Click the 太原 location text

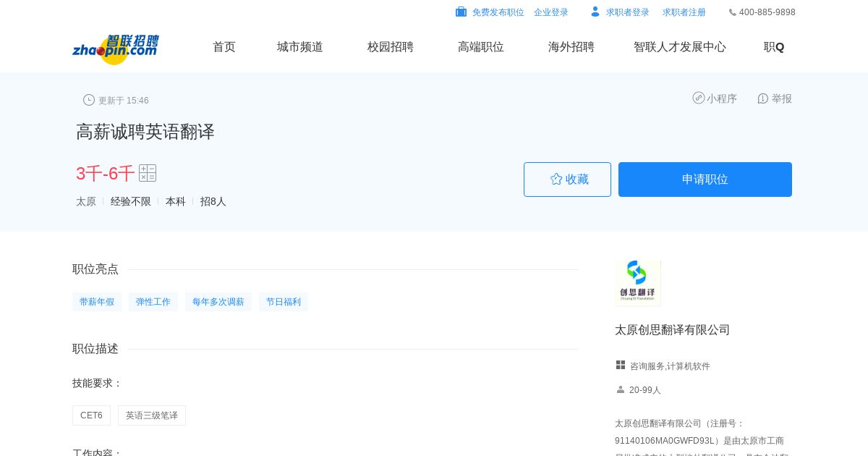86,202
